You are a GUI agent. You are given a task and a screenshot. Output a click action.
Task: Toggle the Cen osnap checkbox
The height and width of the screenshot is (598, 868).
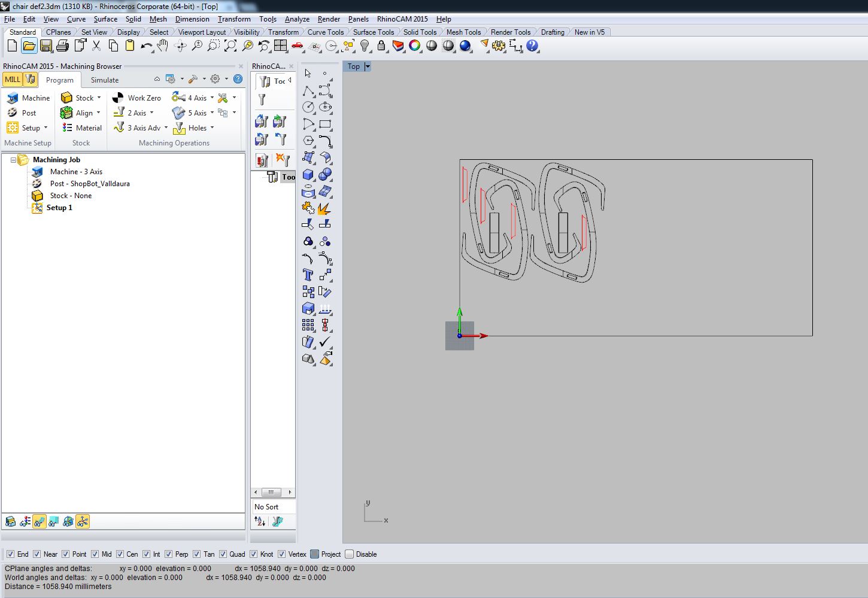click(x=120, y=554)
